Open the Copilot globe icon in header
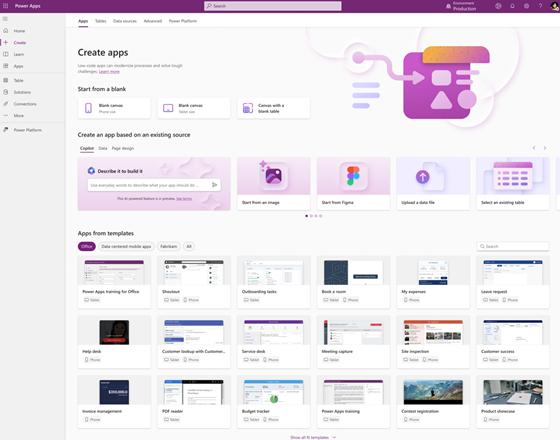 (498, 6)
